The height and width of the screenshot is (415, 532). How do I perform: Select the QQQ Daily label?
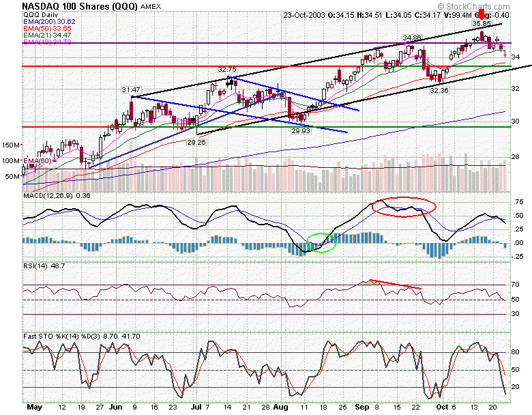41,15
